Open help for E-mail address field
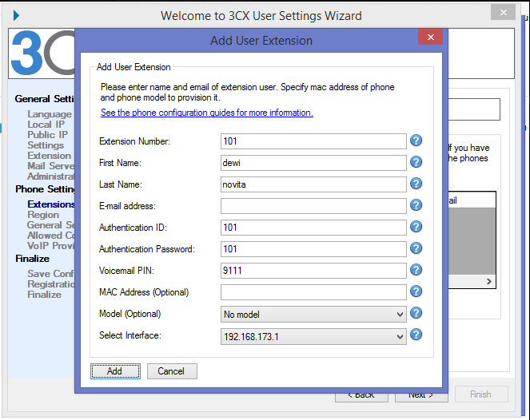 click(x=416, y=205)
